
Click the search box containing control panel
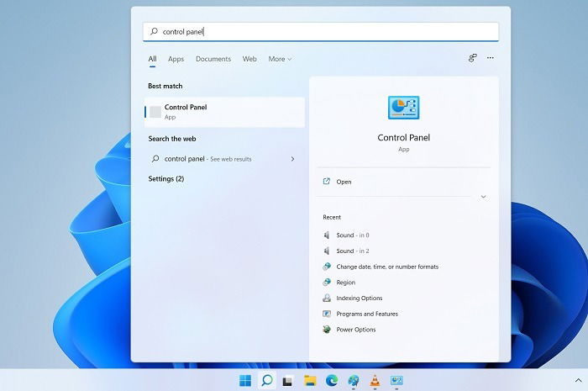tap(321, 31)
